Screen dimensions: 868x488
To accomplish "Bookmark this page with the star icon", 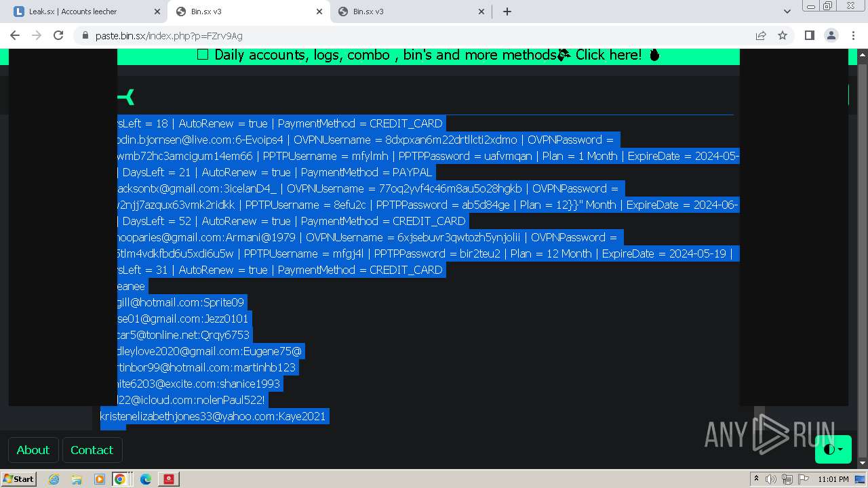I will click(x=783, y=35).
